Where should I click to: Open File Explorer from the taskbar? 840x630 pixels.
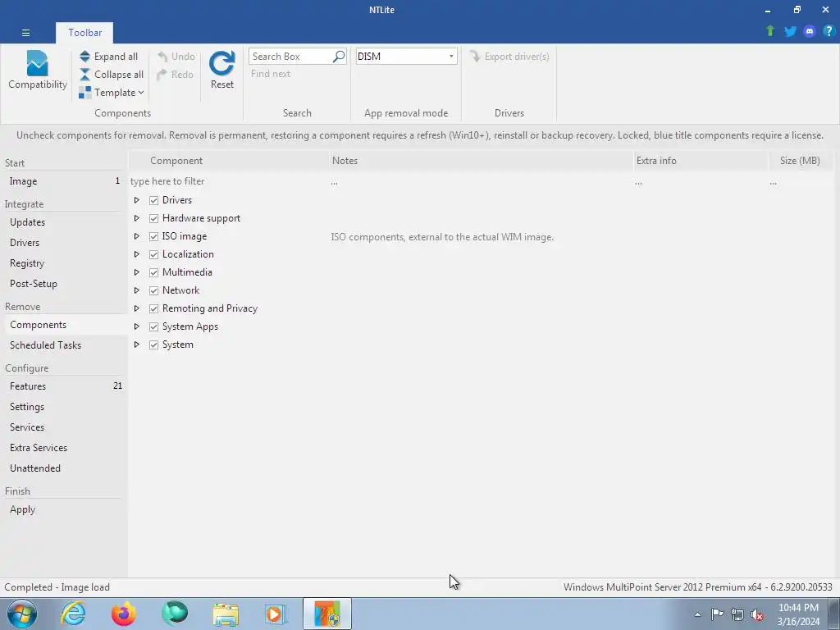coord(226,614)
